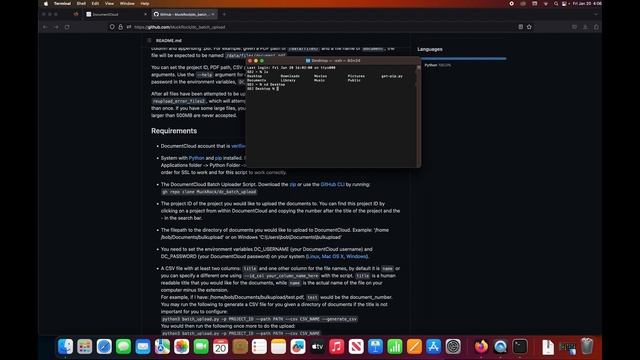The image size is (640, 360).
Task: Go forward in Firefox history
Action: coord(56,27)
